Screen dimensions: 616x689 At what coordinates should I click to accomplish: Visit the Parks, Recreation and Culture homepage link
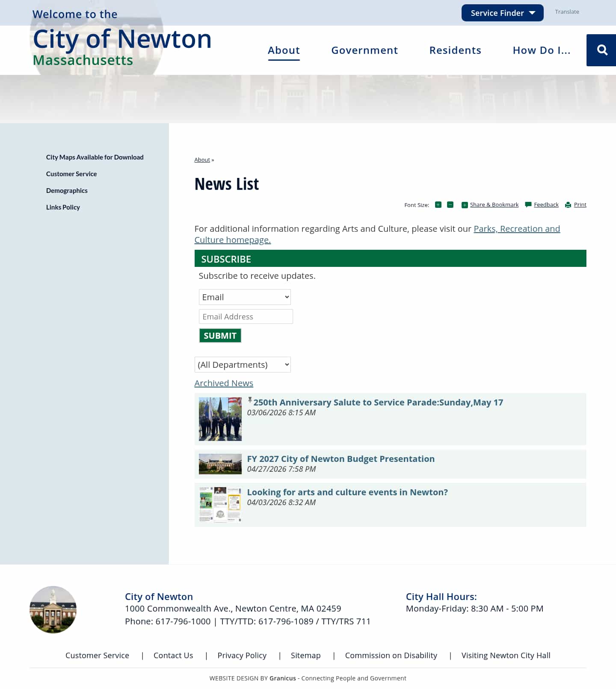(x=517, y=229)
